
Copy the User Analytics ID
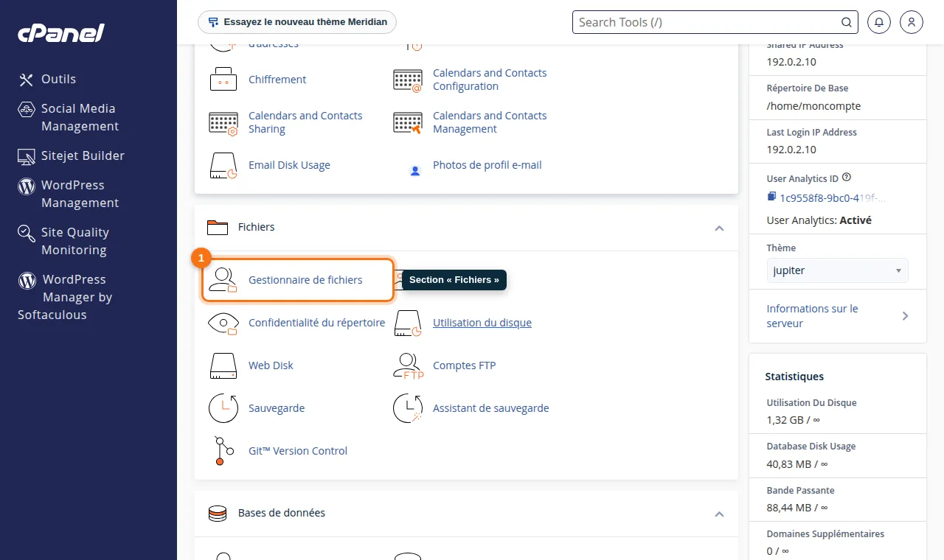tap(771, 197)
